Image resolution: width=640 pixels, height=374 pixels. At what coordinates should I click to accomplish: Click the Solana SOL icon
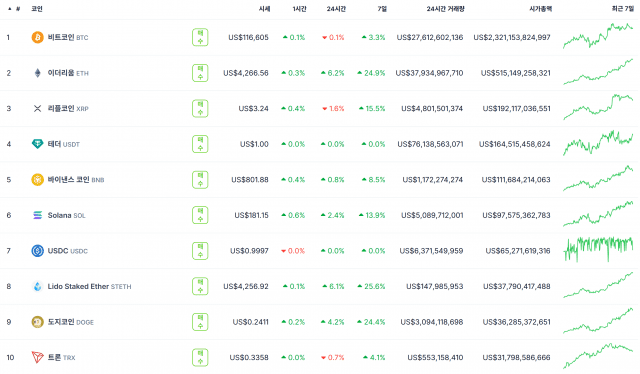[38, 215]
